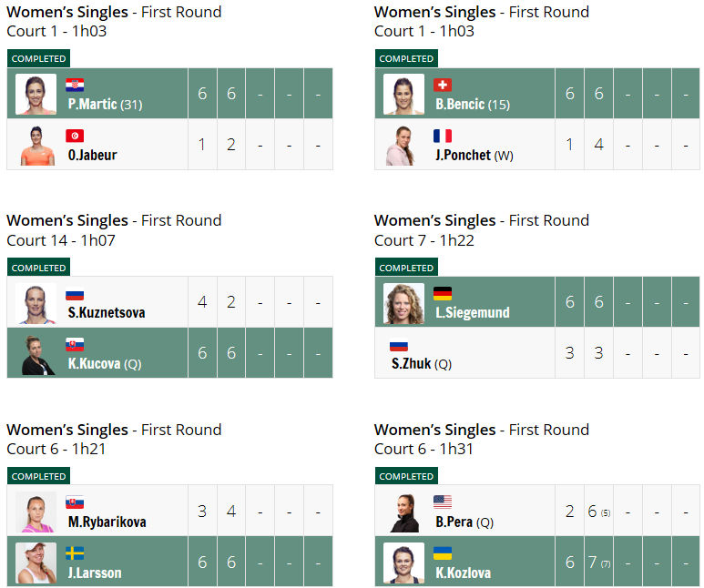
Task: Click the USA flag above B.Pera
Action: [x=443, y=502]
